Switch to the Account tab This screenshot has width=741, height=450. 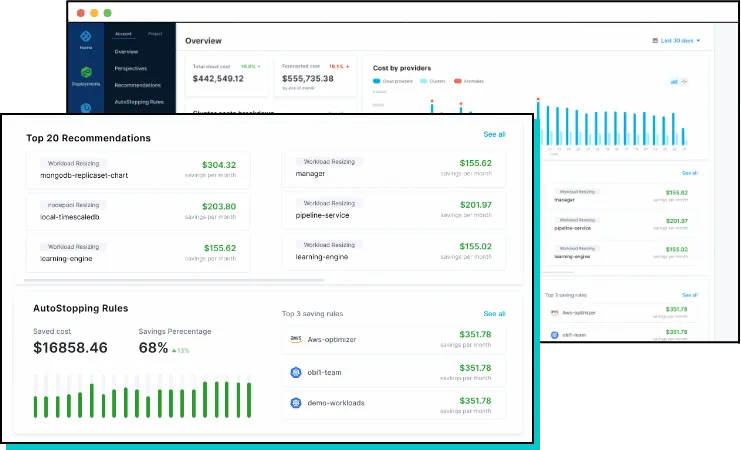click(x=123, y=34)
